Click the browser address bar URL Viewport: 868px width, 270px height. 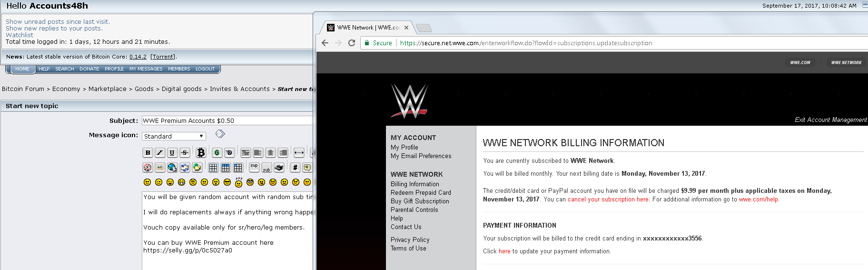pos(526,43)
